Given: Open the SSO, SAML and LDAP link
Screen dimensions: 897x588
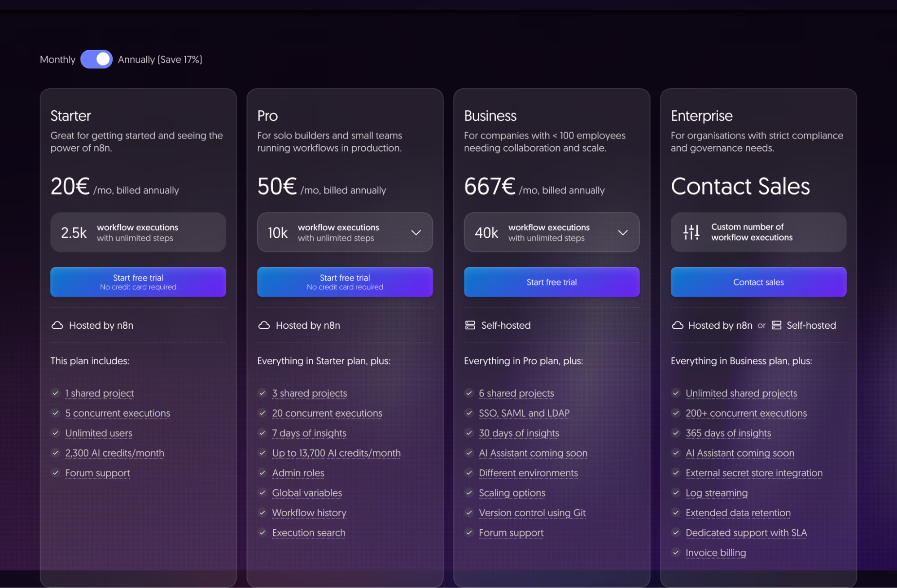Looking at the screenshot, I should [x=524, y=413].
